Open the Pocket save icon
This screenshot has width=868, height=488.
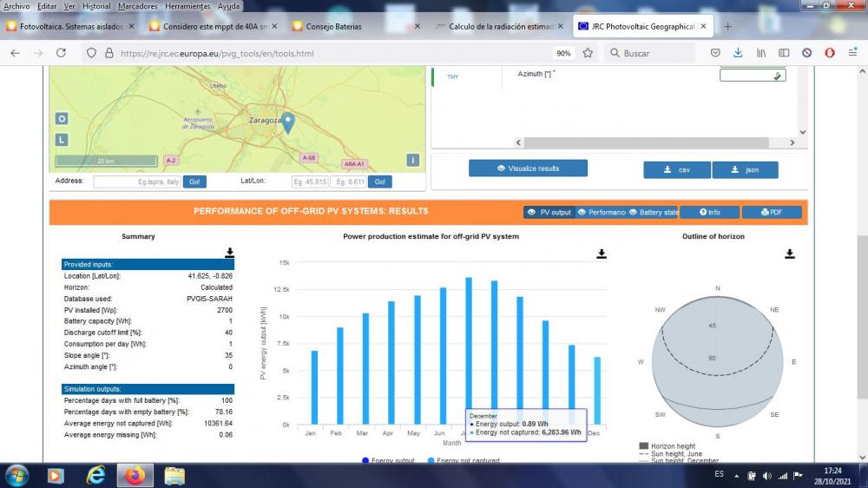point(715,53)
